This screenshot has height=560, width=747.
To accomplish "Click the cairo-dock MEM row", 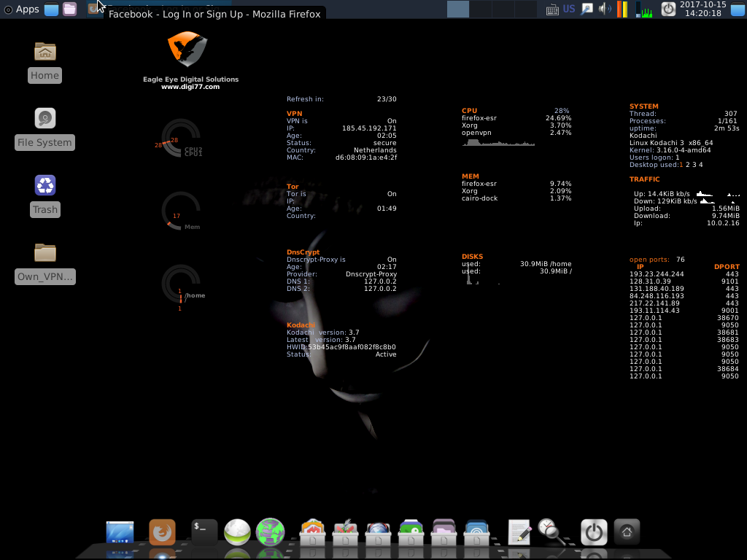I will [516, 198].
